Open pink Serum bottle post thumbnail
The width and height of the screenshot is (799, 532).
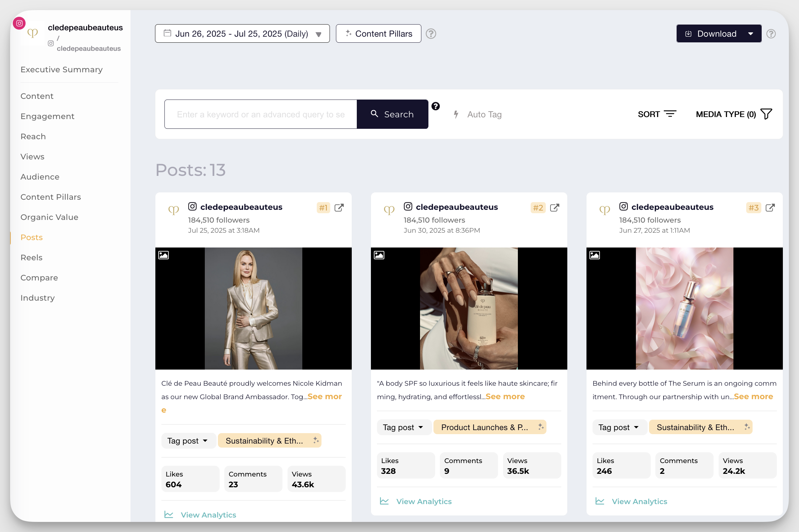(x=684, y=308)
